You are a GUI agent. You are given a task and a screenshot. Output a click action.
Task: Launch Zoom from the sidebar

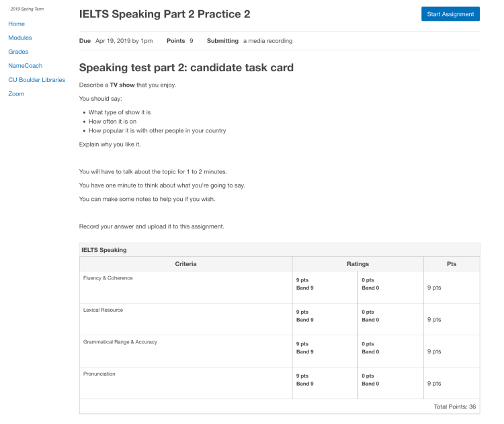[16, 94]
